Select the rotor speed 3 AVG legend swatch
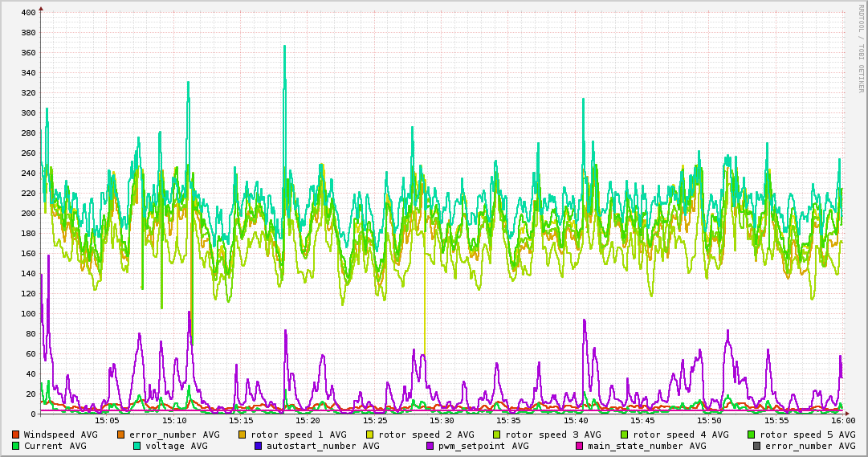Viewport: 868px width, 457px height. [496, 435]
